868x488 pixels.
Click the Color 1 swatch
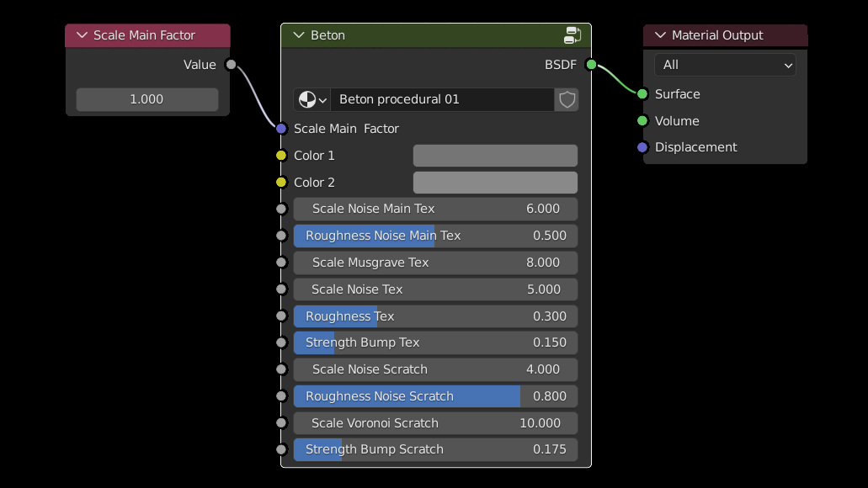click(x=495, y=156)
